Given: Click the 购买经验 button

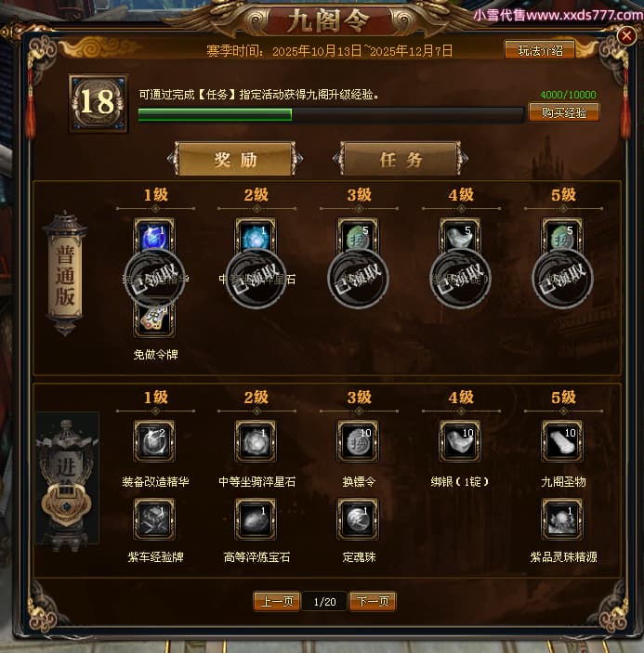Looking at the screenshot, I should tap(564, 112).
